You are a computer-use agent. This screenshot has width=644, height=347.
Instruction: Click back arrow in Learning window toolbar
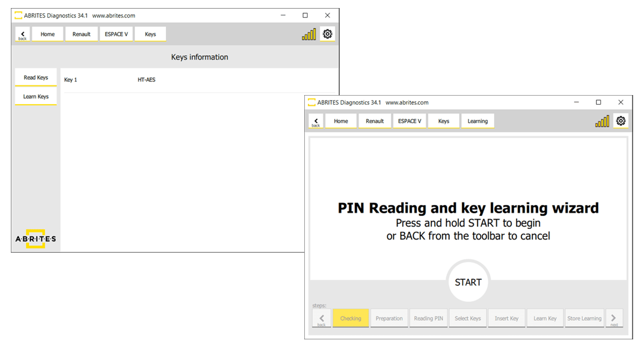pos(316,121)
